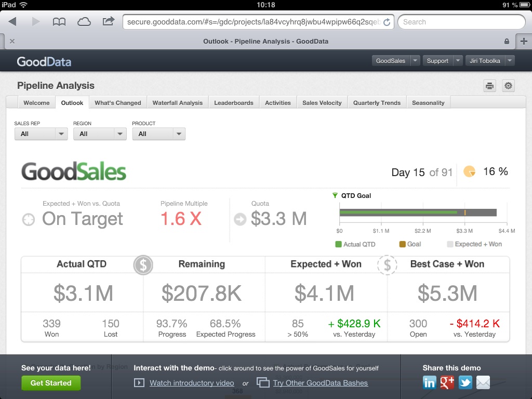Click the + $428.9 K vs. Yesterday figure
This screenshot has width=532, height=399.
coord(354,324)
